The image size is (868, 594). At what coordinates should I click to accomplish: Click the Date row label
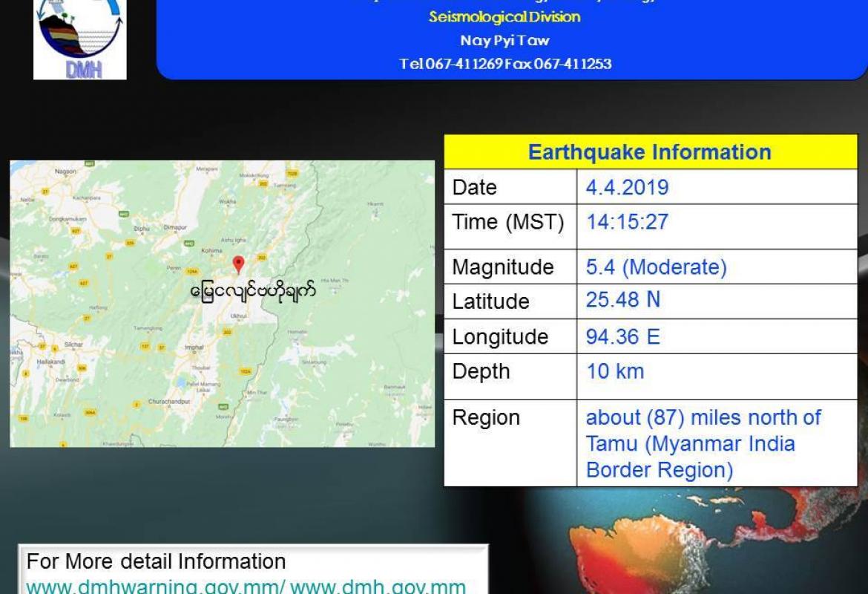tap(474, 187)
